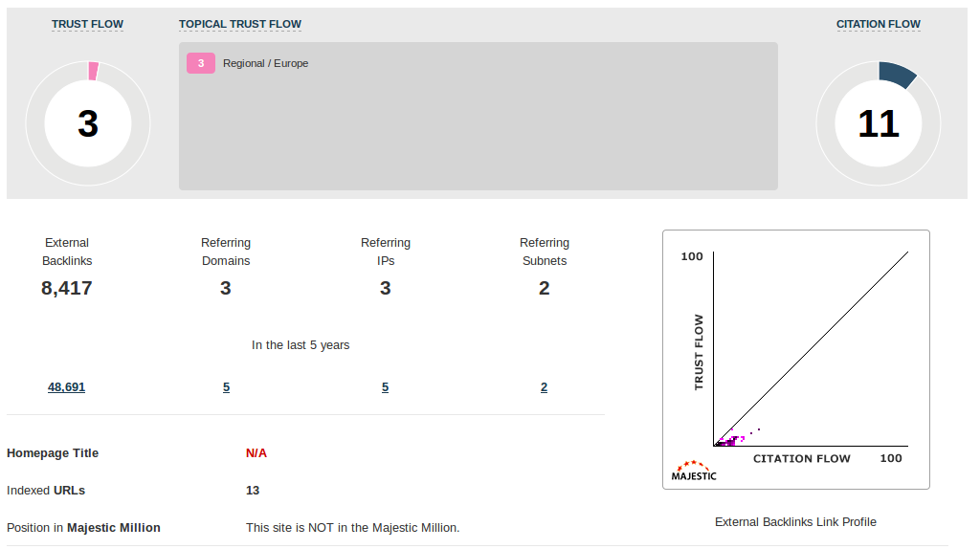
Task: Click the Majestic Million position label
Action: coord(83,528)
